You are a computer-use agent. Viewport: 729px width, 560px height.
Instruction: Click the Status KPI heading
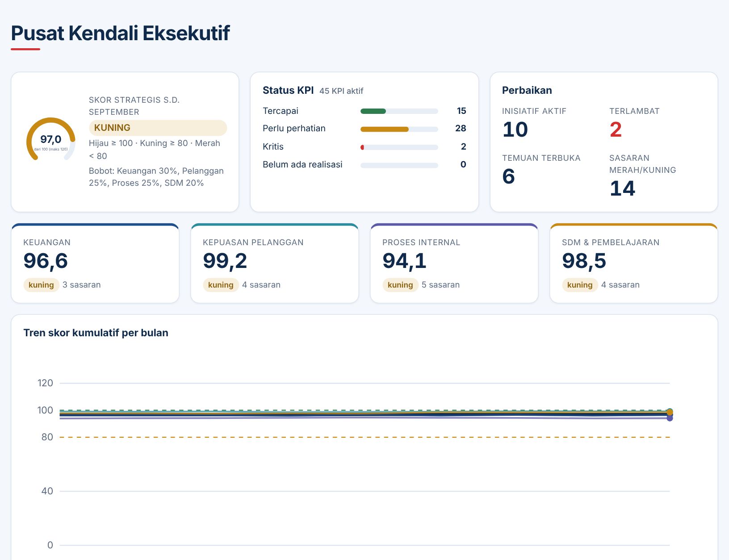click(x=288, y=90)
